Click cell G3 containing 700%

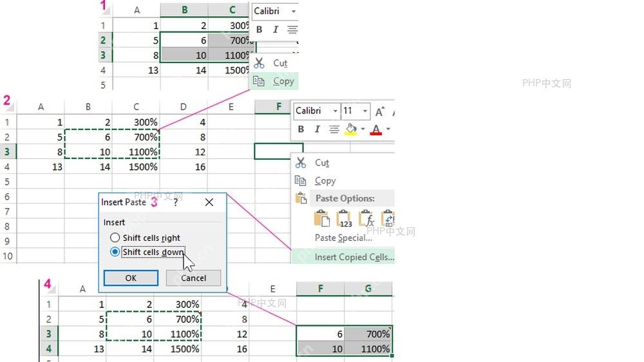coord(368,334)
